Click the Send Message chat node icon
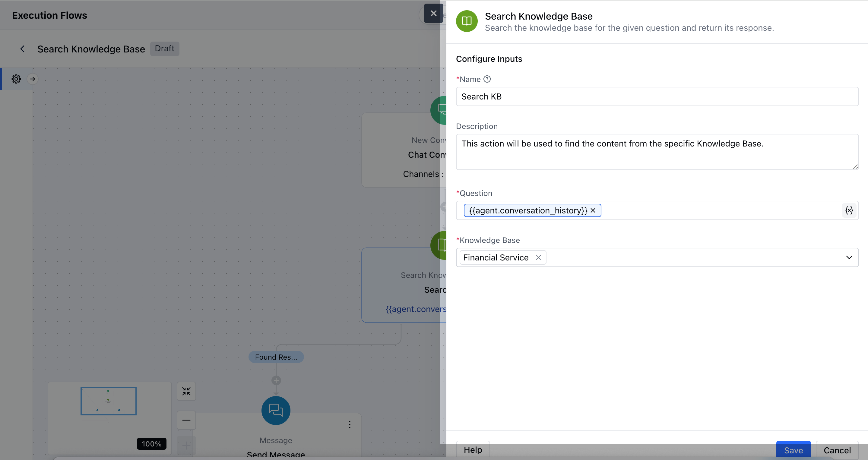 (276, 411)
